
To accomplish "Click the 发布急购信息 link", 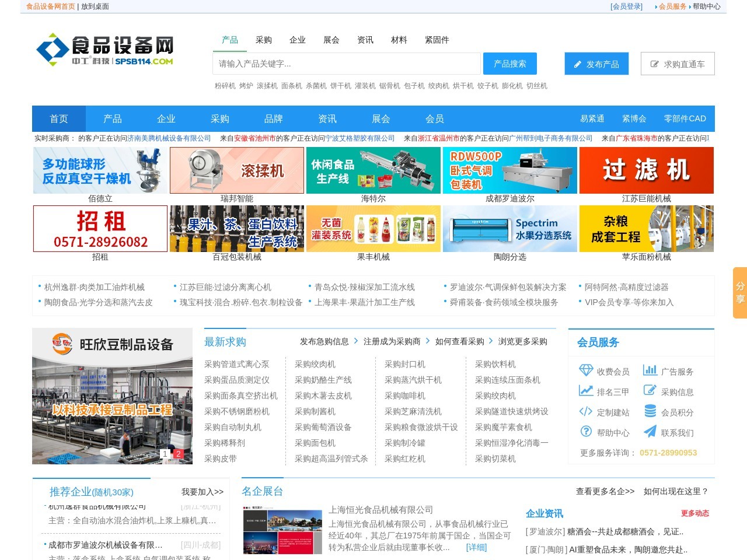I will pyautogui.click(x=324, y=341).
